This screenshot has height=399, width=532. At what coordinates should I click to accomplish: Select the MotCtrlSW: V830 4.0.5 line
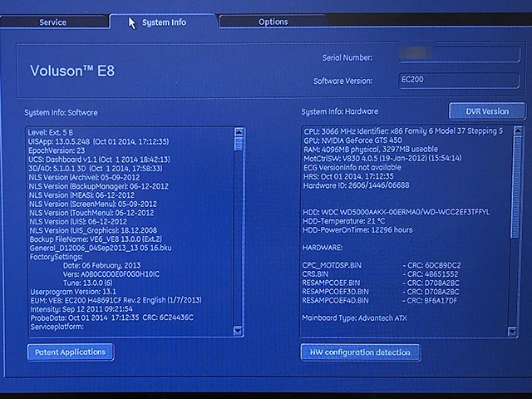tap(382, 158)
